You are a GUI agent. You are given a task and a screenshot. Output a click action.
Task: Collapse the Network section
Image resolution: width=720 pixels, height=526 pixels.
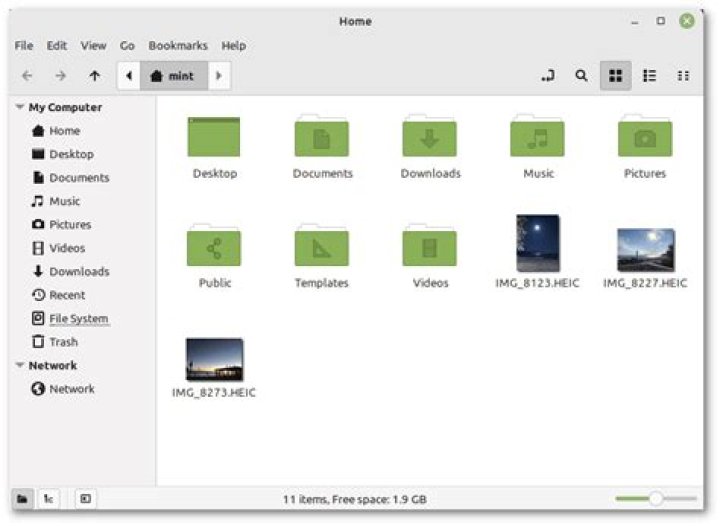click(x=20, y=365)
